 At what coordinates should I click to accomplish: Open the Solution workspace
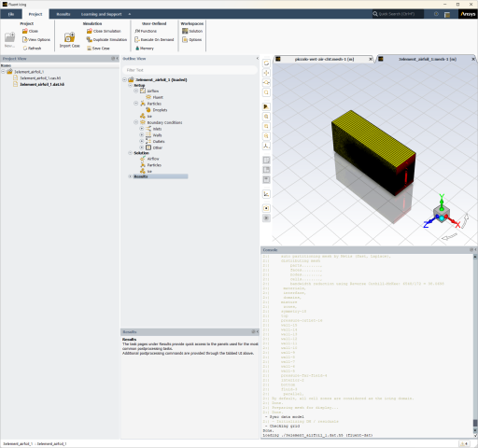click(x=192, y=31)
